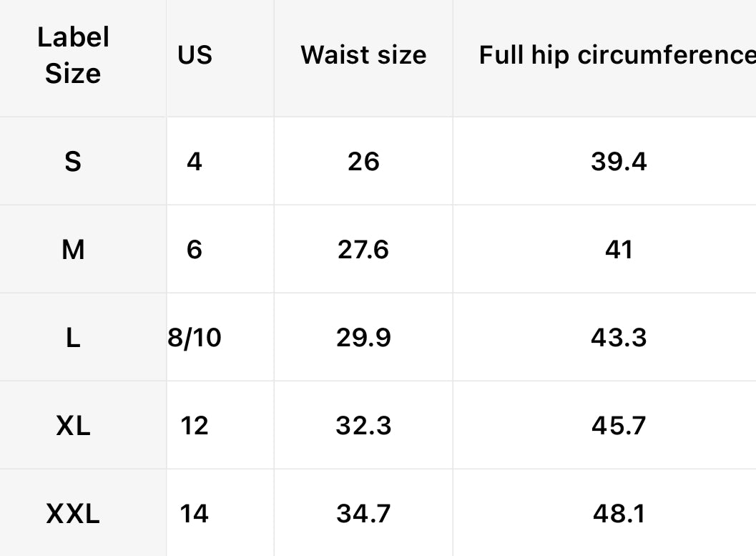Select the hip circumference 43.3 cell
The height and width of the screenshot is (556, 756).
pyautogui.click(x=619, y=338)
